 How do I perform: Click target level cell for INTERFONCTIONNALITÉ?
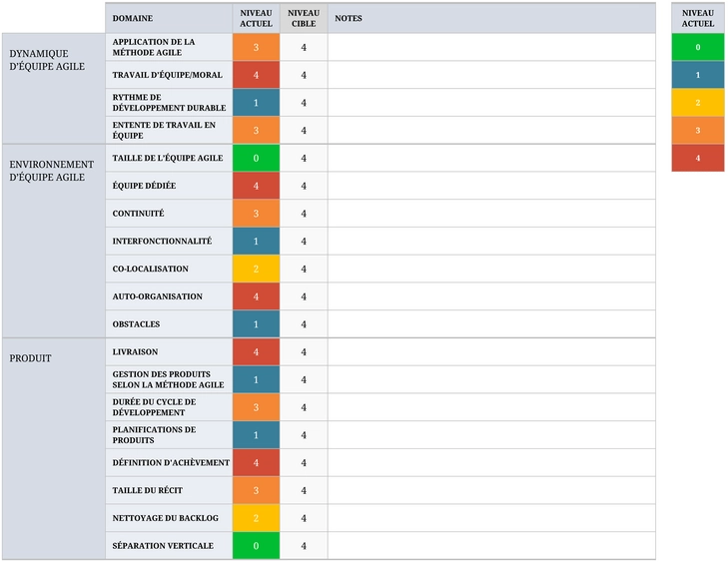304,241
